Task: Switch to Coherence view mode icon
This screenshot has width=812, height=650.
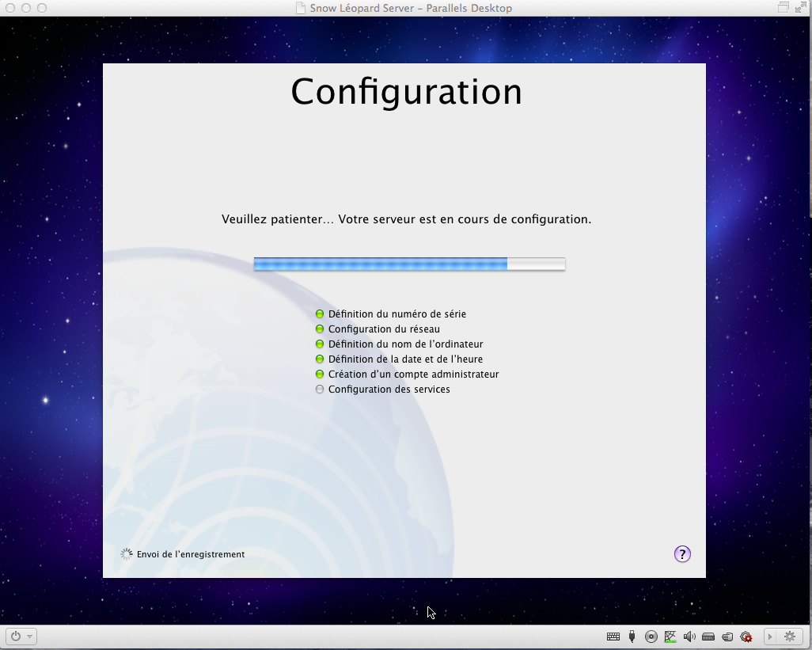Action: pyautogui.click(x=783, y=7)
